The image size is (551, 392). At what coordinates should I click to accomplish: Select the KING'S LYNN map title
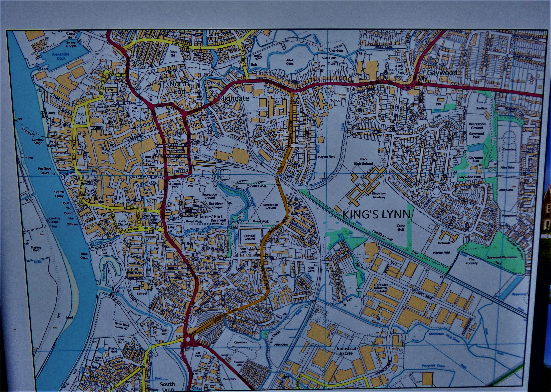tap(376, 214)
